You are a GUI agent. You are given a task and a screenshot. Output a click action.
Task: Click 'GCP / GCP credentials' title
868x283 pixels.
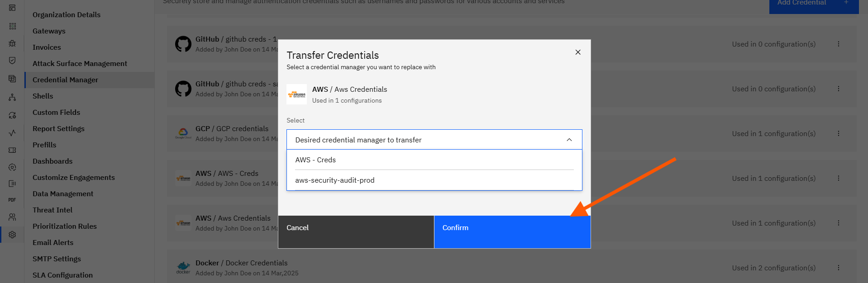point(232,129)
